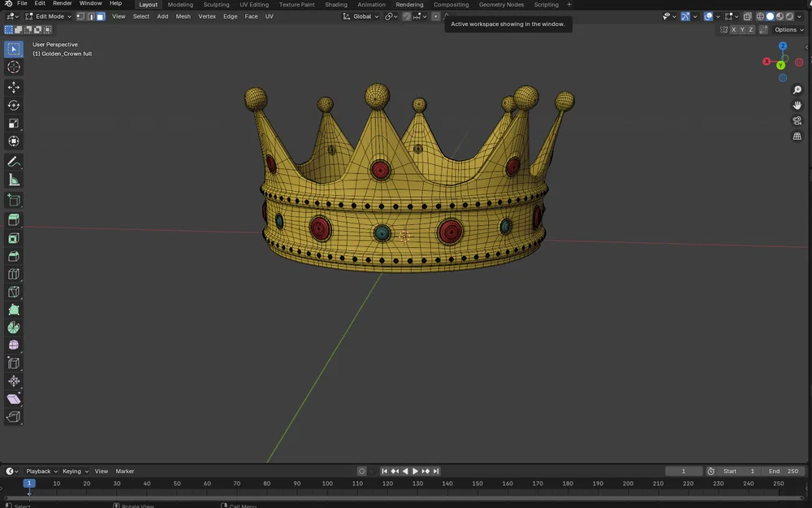Viewport: 812px width, 508px height.
Task: Activate the Loop Cut tool
Action: point(13,274)
